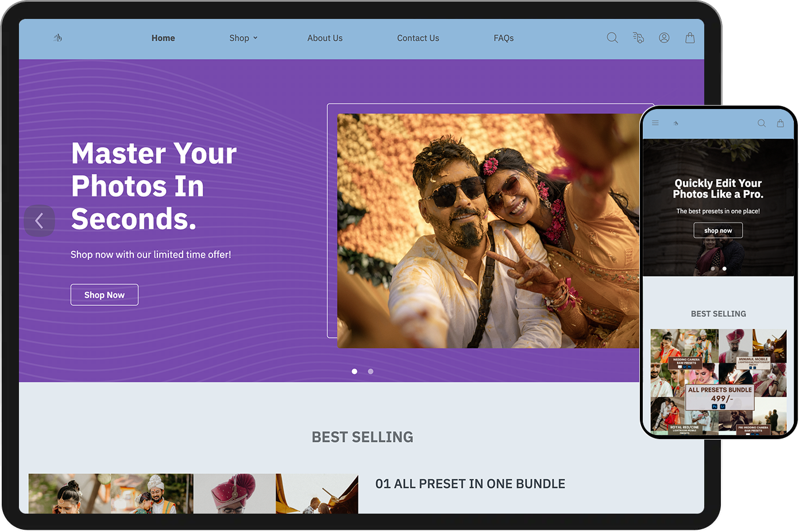Screen dimensions: 799x532
Task: Tap the shop now button on phone
Action: pos(718,231)
